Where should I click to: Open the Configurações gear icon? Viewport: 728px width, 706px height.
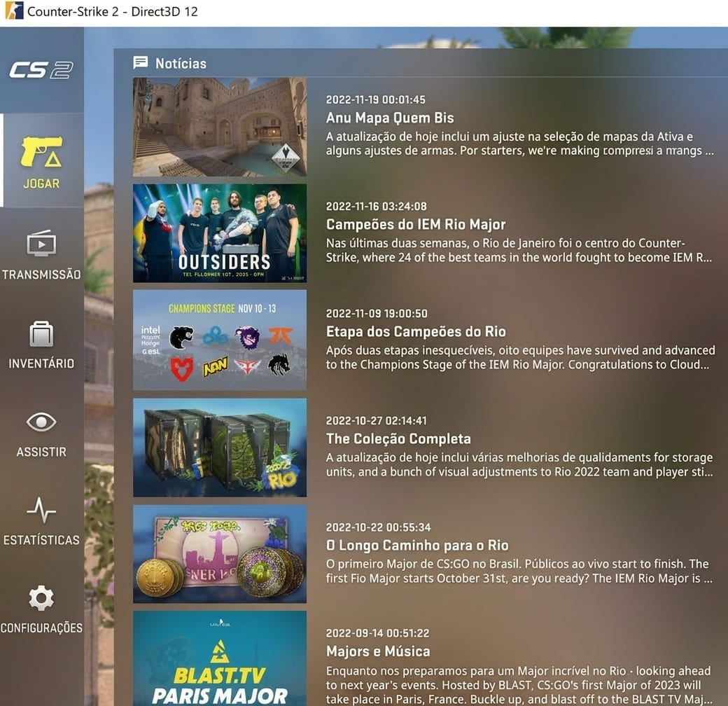coord(41,598)
